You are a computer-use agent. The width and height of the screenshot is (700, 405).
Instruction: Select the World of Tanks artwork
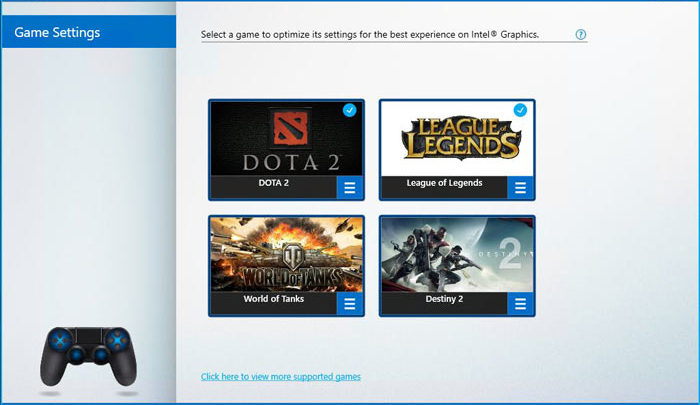click(286, 255)
